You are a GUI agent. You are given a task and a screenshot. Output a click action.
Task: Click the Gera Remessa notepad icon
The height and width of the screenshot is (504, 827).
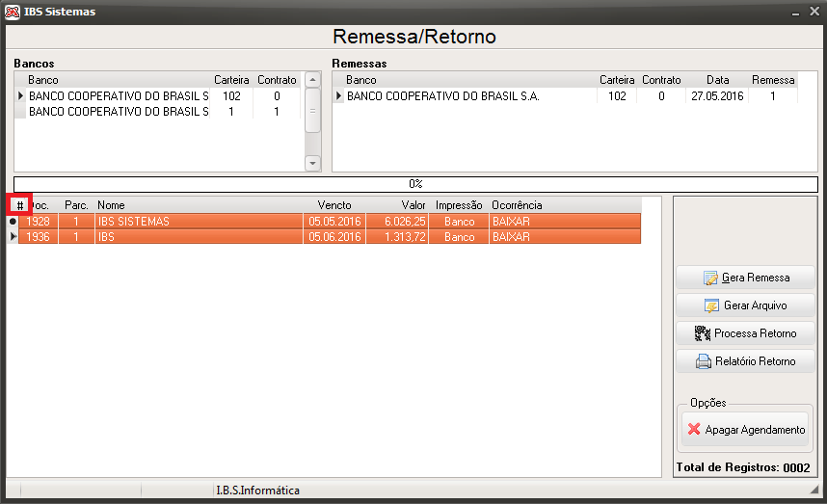click(x=710, y=278)
